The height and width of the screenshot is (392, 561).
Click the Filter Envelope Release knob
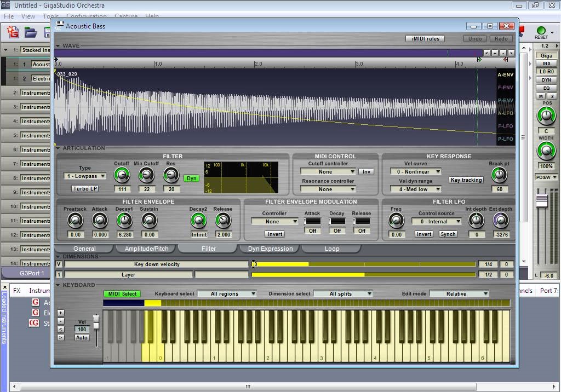[224, 221]
